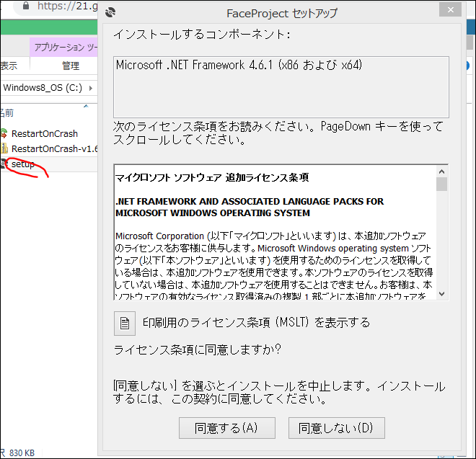The height and width of the screenshot is (459, 476).
Task: Click the browser URL text https://21.g
Action: [x=67, y=6]
